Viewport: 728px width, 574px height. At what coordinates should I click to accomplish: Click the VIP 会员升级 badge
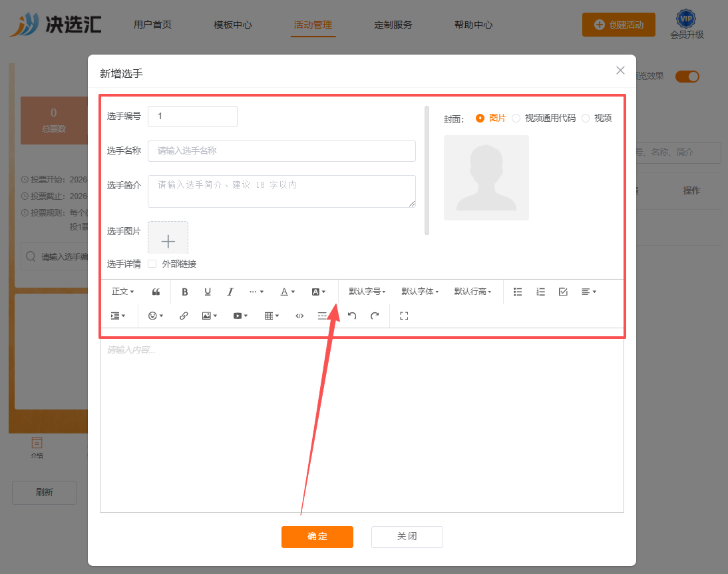pyautogui.click(x=687, y=25)
